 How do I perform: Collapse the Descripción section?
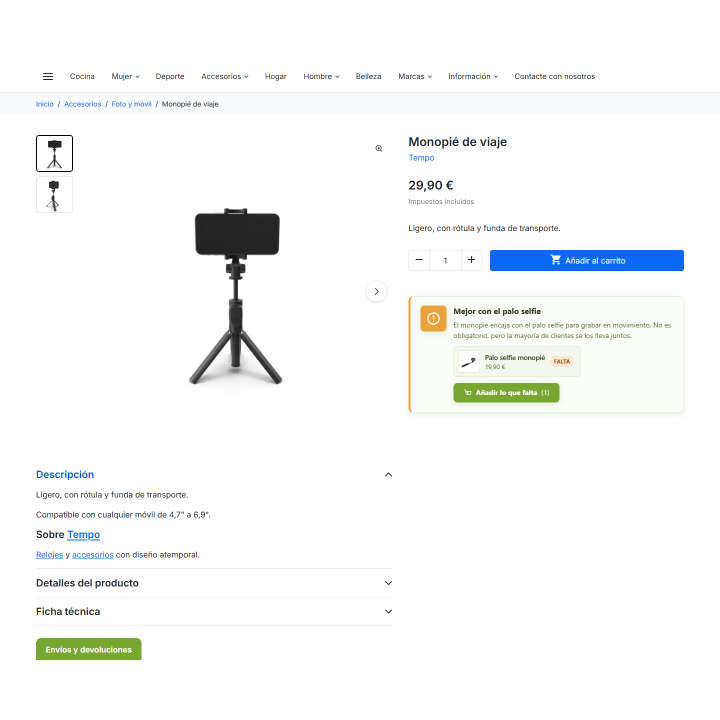coord(214,474)
